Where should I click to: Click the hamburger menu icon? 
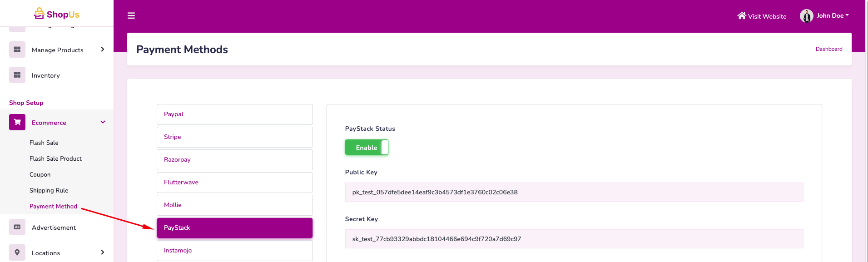coord(131,16)
